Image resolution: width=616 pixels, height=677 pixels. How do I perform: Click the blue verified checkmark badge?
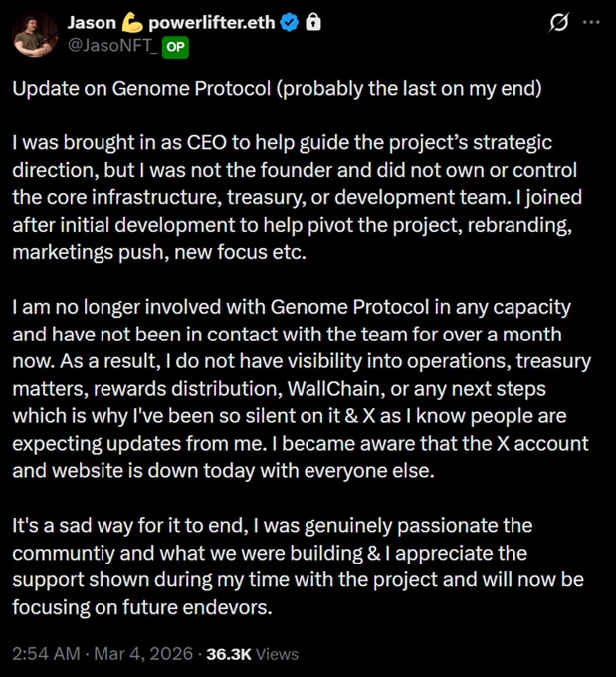pos(290,23)
